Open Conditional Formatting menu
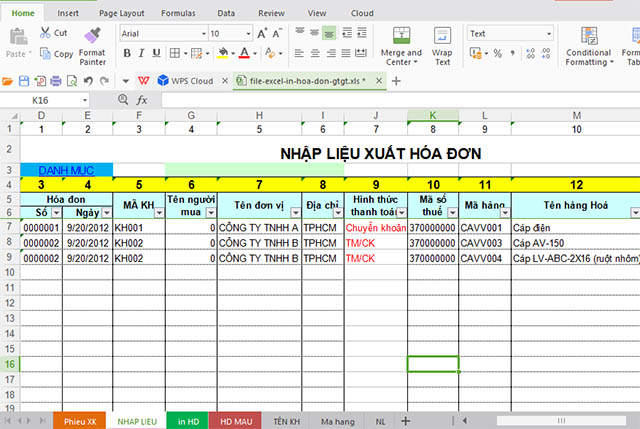The image size is (640, 429). pos(589,46)
